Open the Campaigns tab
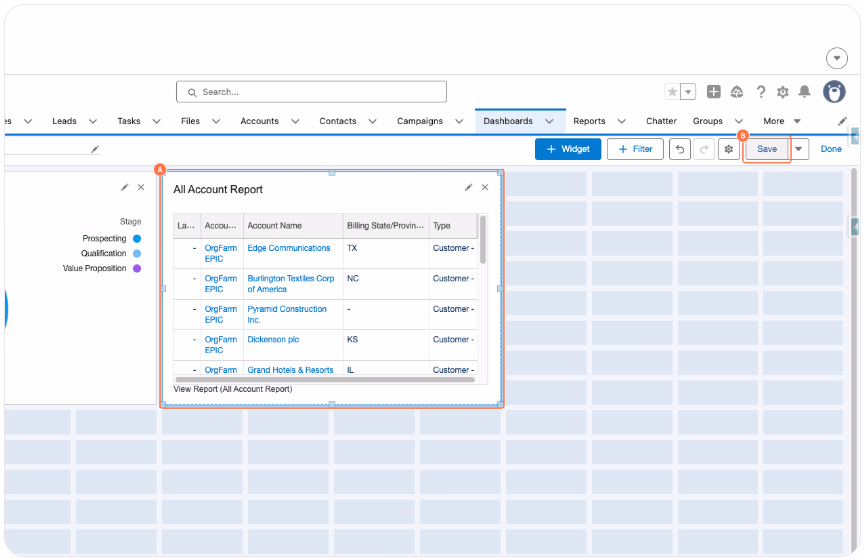Screen dimensions: 864x559 (x=420, y=121)
